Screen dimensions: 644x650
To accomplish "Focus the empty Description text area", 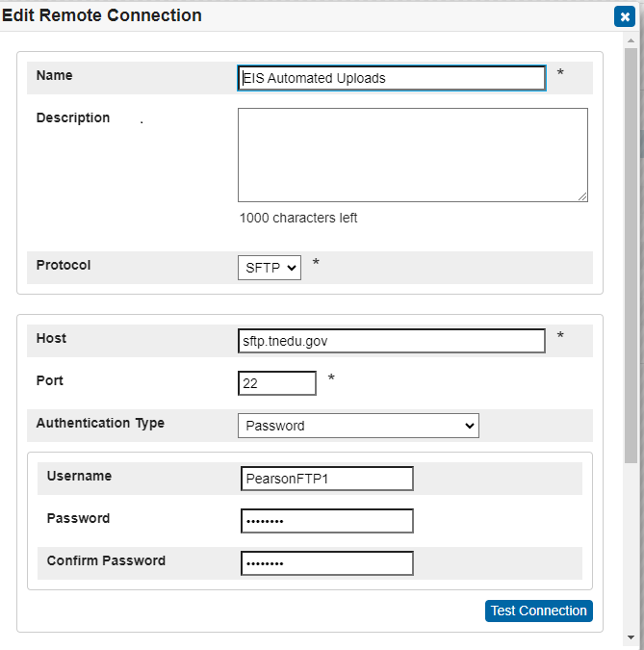I will 412,154.
